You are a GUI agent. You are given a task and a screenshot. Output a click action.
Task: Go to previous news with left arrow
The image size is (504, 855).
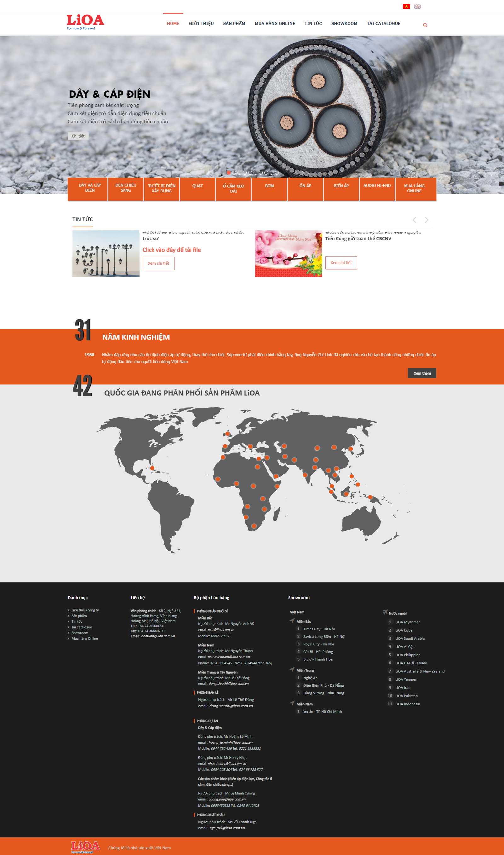point(414,220)
